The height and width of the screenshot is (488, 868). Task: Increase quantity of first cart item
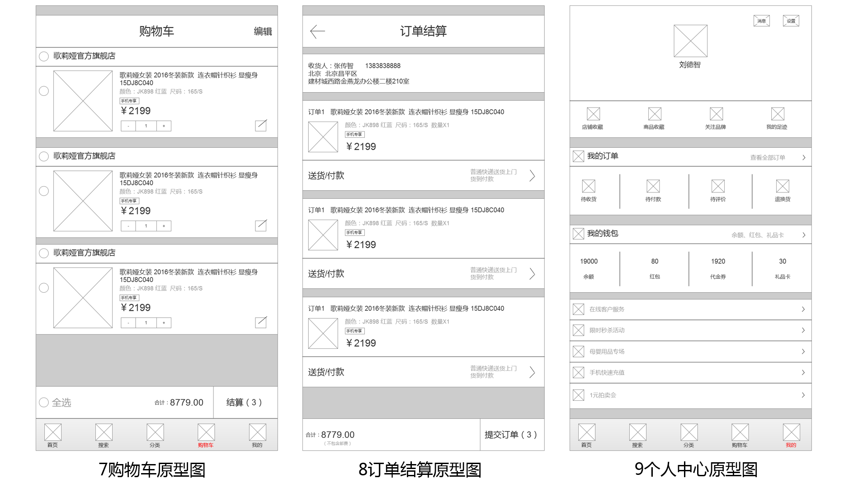click(164, 126)
